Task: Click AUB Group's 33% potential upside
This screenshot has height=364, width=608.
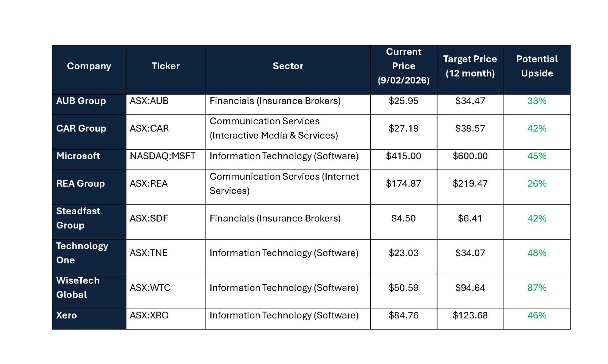Action: tap(537, 101)
